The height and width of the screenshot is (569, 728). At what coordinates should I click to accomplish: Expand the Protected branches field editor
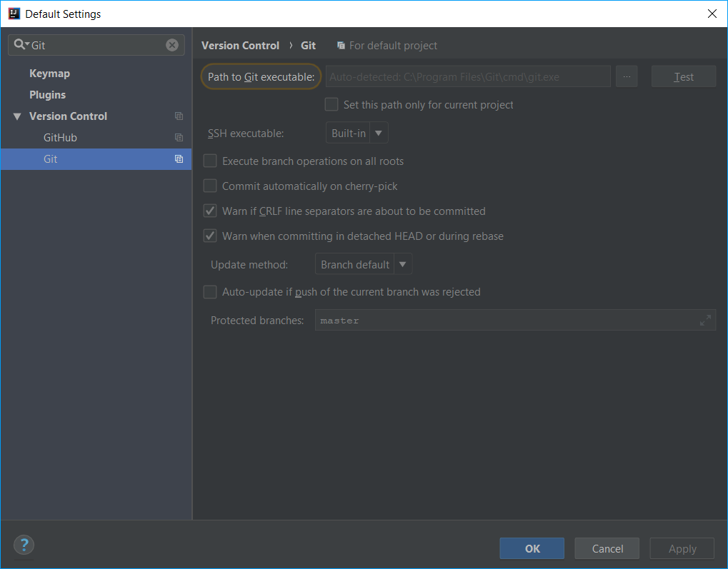(x=705, y=321)
